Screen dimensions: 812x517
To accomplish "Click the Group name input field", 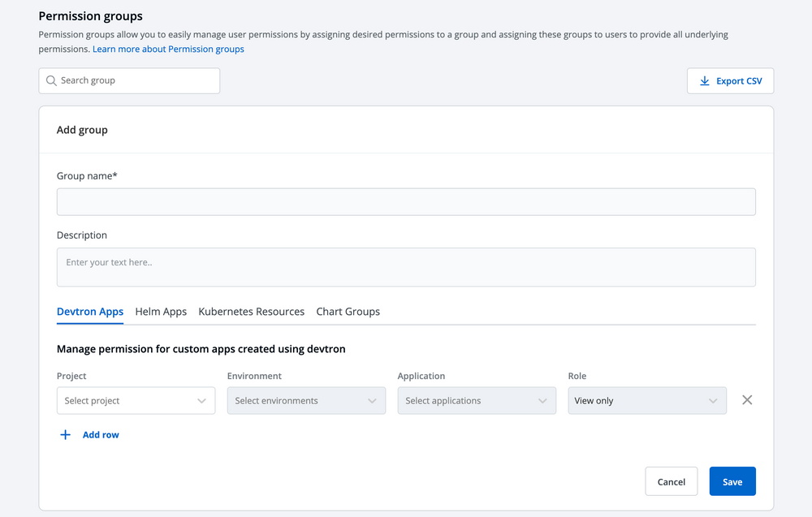I will tap(406, 201).
